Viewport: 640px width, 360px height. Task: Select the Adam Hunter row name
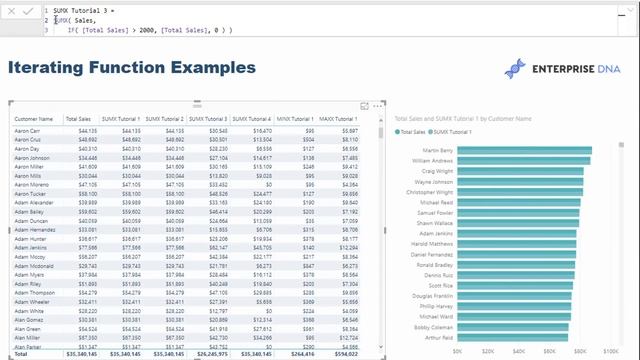(30, 239)
